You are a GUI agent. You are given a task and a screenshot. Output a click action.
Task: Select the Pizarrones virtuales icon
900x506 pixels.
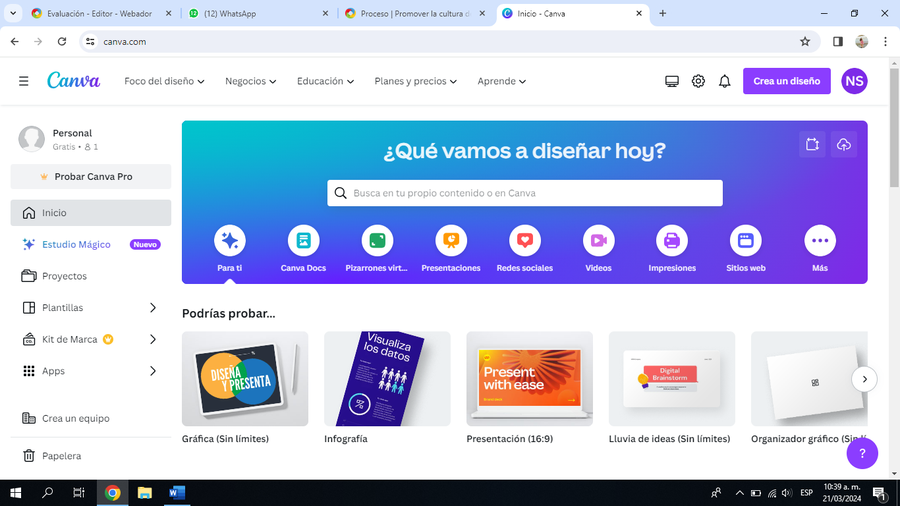377,240
